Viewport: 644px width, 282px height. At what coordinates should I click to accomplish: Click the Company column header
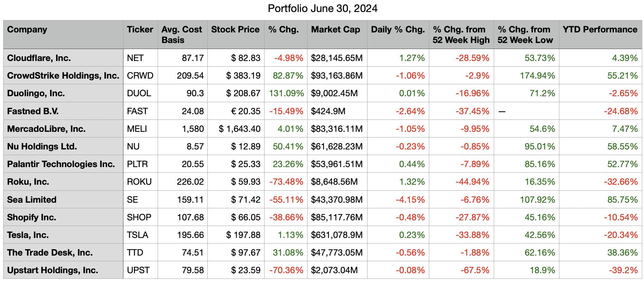click(27, 30)
